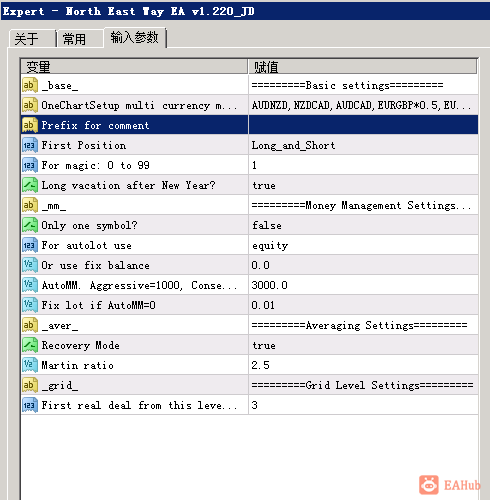Click the Expert North East Way title bar
Viewport: 490px width, 500px height.
[x=245, y=11]
